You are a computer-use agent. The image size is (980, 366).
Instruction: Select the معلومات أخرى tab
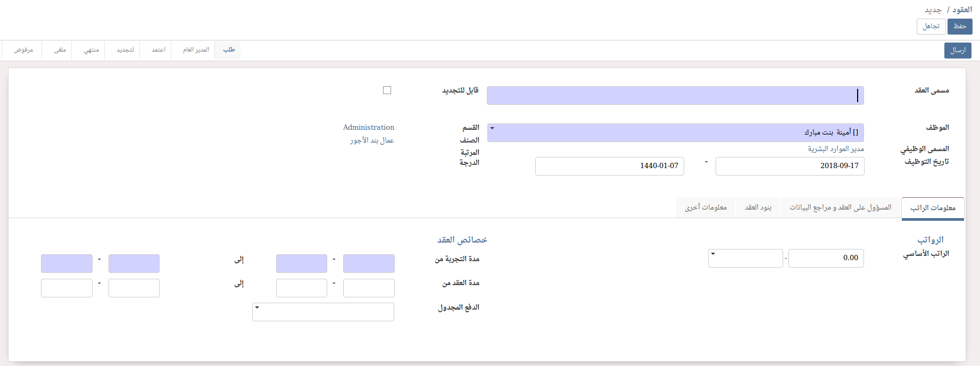tap(705, 207)
